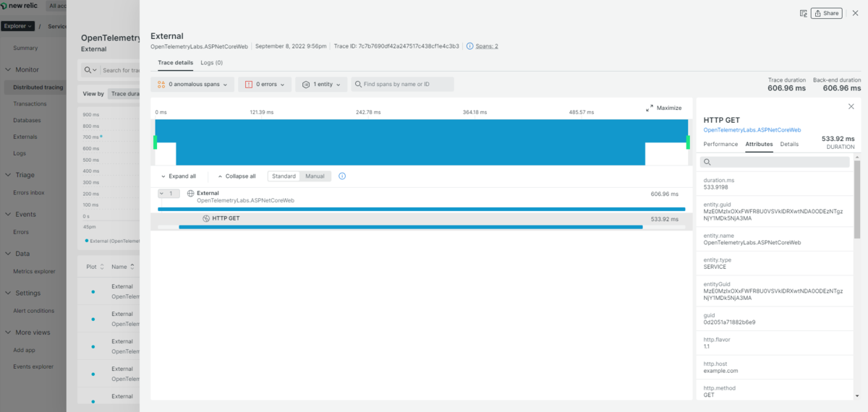The image size is (868, 412).
Task: Click the Find spans by name or ID field
Action: 402,85
